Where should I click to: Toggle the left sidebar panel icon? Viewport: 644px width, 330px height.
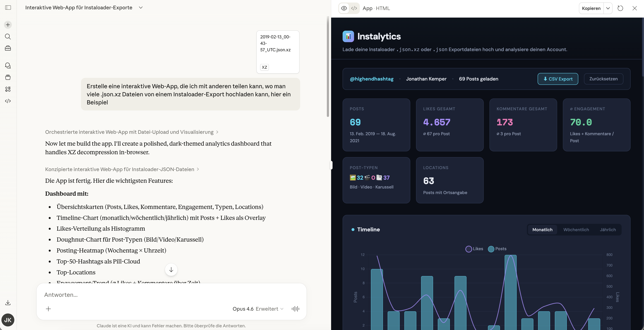pos(8,8)
